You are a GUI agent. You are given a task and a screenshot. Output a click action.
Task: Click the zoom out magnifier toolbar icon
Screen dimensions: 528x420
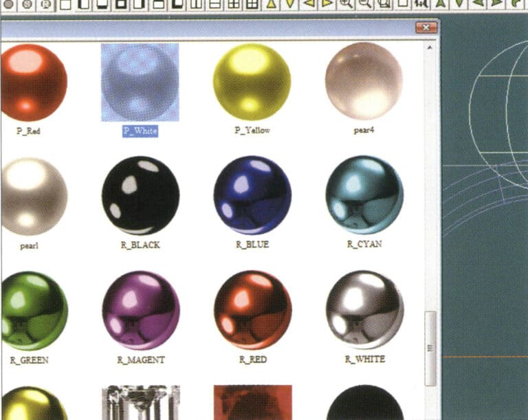[x=365, y=3]
